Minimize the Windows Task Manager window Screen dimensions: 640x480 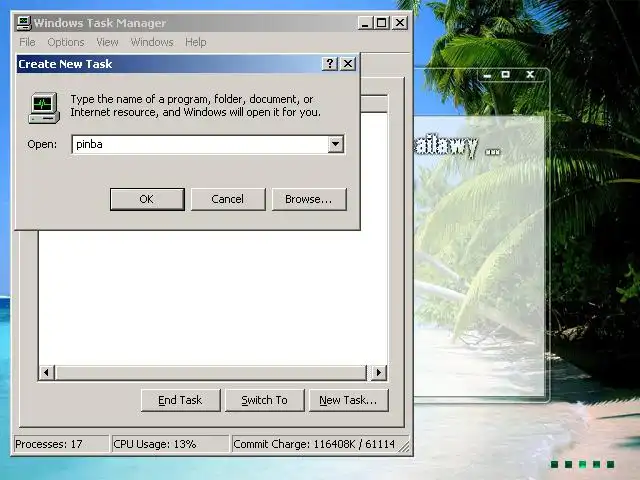[365, 23]
